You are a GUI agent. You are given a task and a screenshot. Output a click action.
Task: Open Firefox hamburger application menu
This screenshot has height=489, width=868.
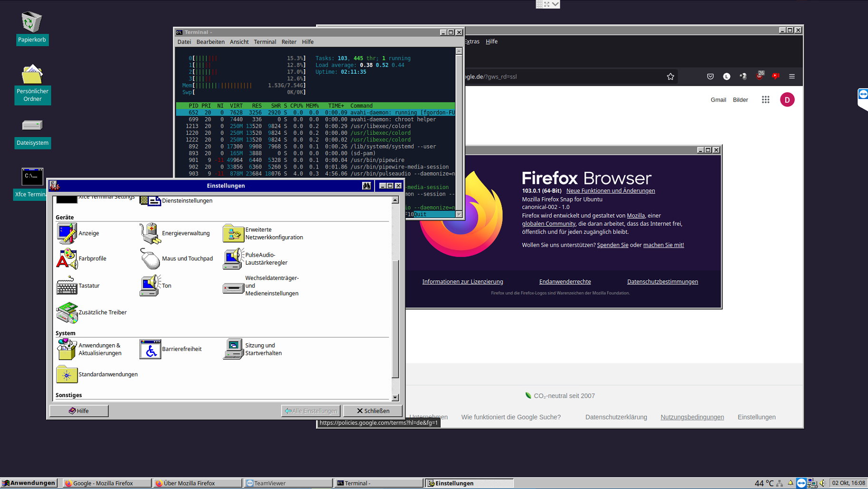pos(792,76)
